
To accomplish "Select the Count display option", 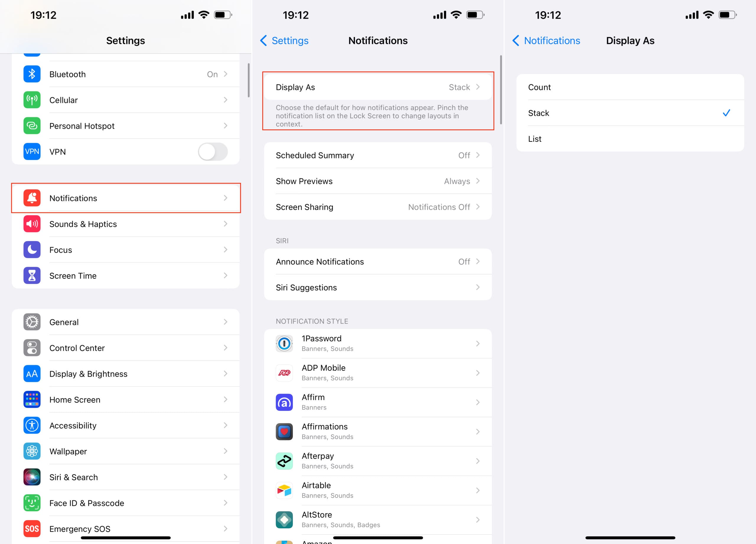I will point(629,87).
